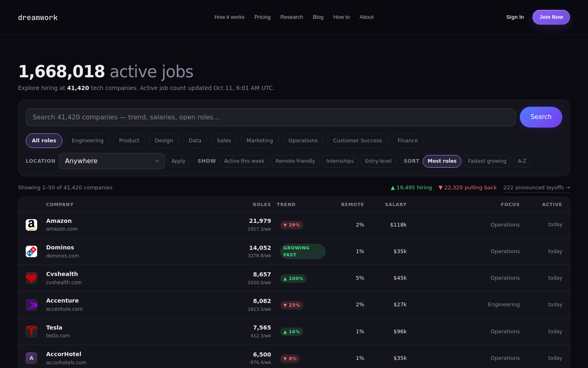The height and width of the screenshot is (368, 588).
Task: Click the Cvshealth heart logo icon
Action: click(x=31, y=278)
